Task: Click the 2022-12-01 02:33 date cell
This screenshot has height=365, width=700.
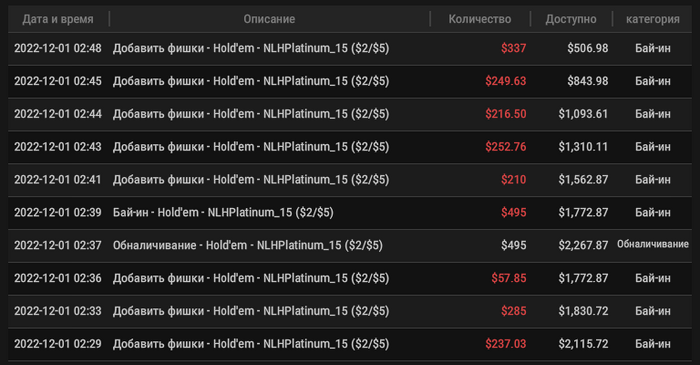Action: (x=58, y=311)
